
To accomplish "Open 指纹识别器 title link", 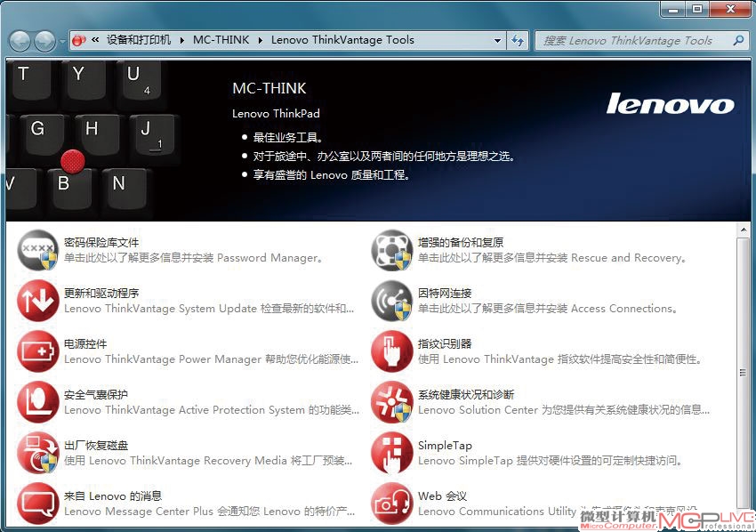I will click(445, 344).
